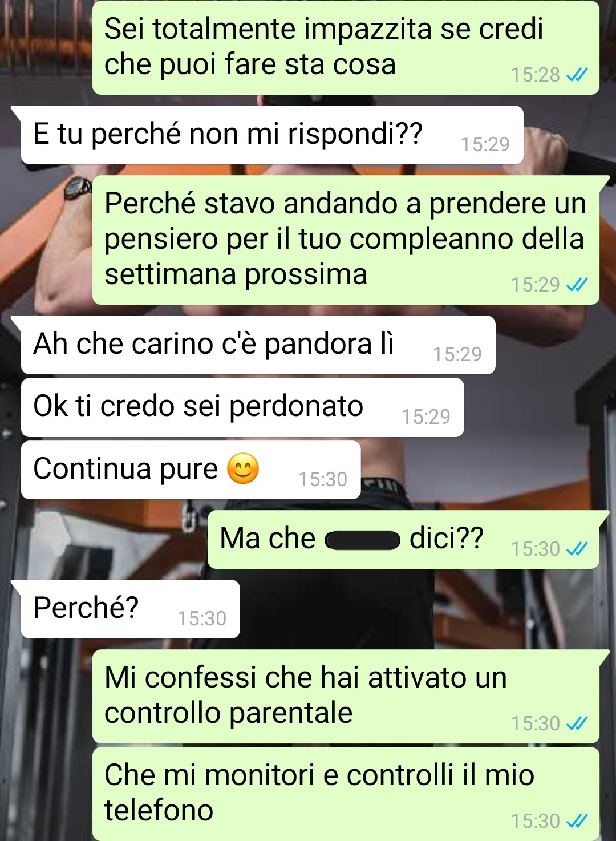Tap blue ticks on 'Ma che dici??' message

[x=577, y=549]
